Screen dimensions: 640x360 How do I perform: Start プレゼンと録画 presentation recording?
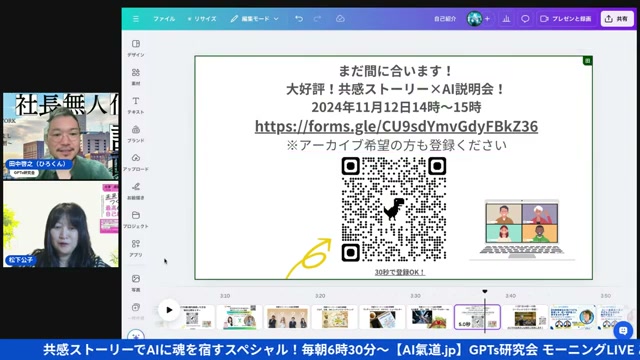point(565,19)
